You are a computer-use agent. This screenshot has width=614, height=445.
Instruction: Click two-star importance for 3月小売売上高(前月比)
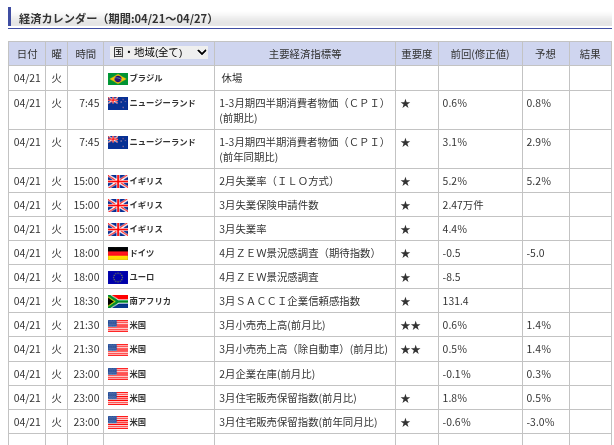[x=410, y=325]
